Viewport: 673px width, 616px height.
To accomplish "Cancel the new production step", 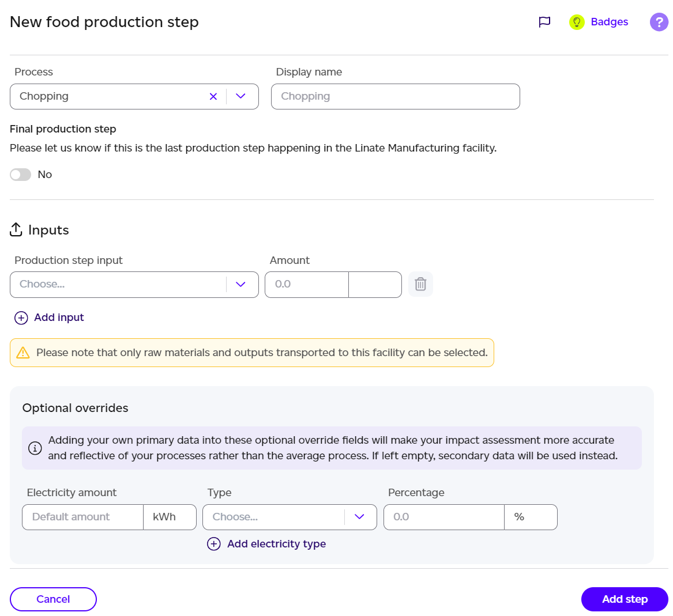I will [53, 599].
